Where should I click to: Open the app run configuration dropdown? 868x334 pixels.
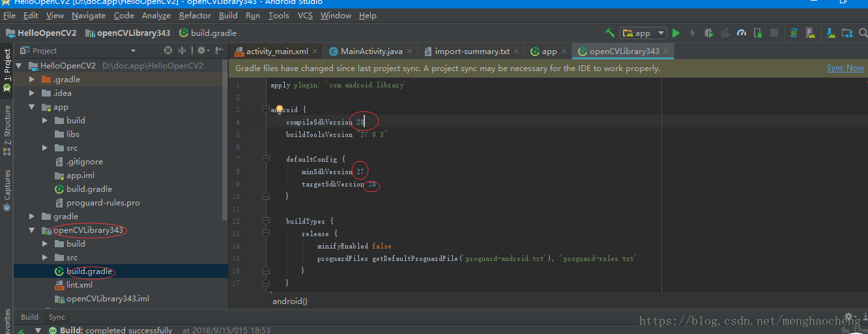(643, 33)
